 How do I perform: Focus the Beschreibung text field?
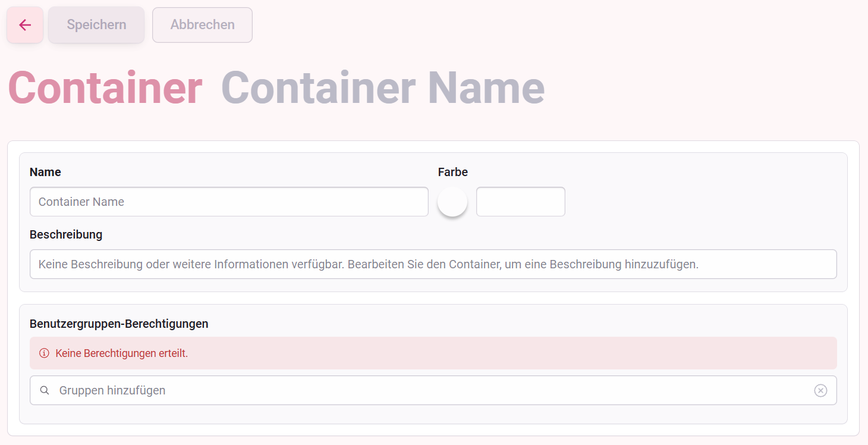click(433, 264)
